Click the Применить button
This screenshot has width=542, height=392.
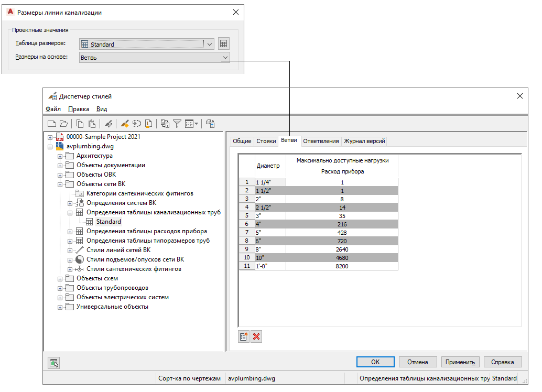coord(460,362)
